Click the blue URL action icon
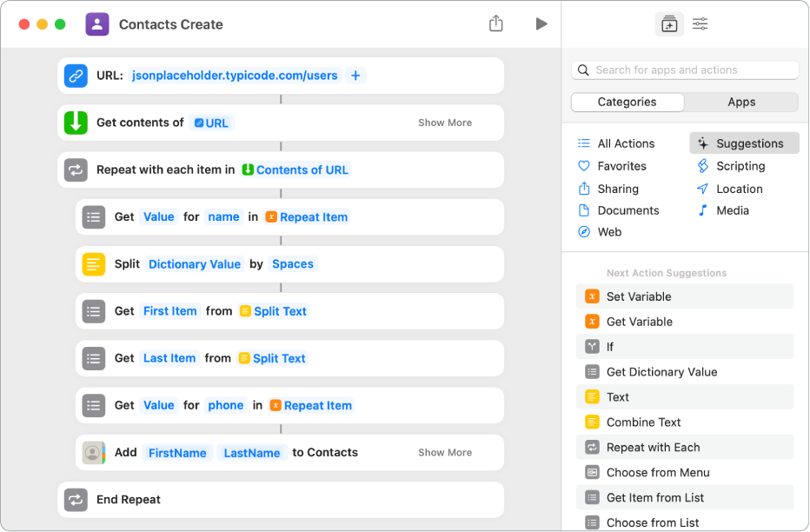This screenshot has width=810, height=532. click(x=76, y=76)
